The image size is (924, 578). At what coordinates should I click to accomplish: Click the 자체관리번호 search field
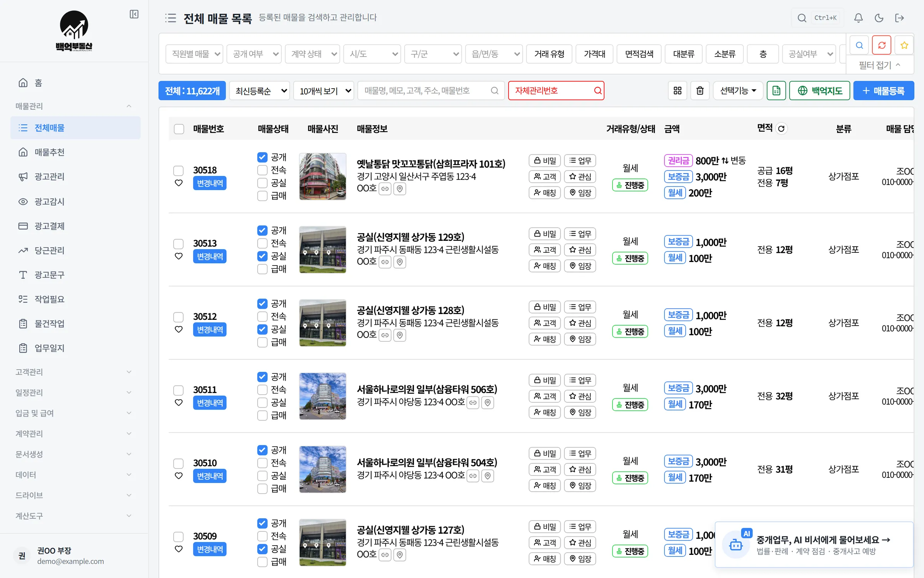556,91
